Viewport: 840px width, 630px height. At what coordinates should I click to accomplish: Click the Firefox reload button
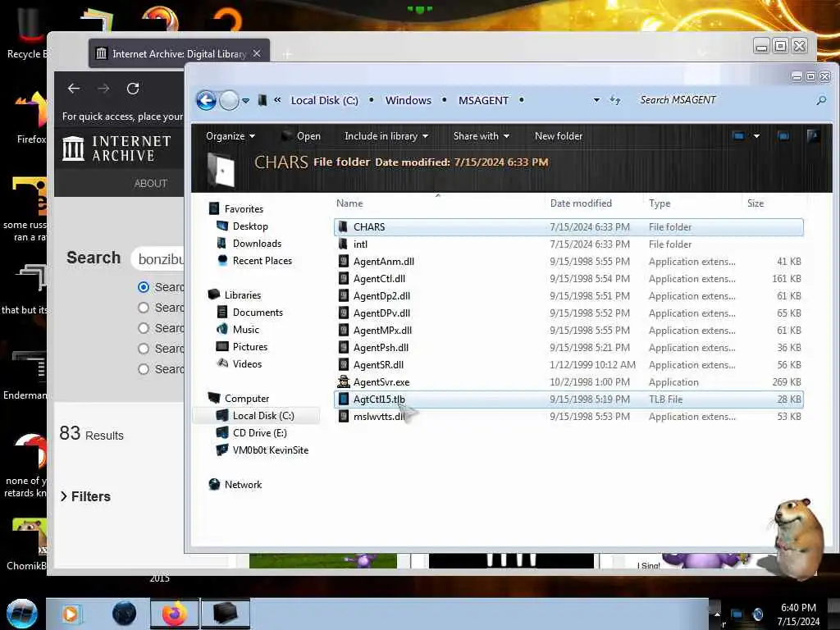pyautogui.click(x=133, y=89)
